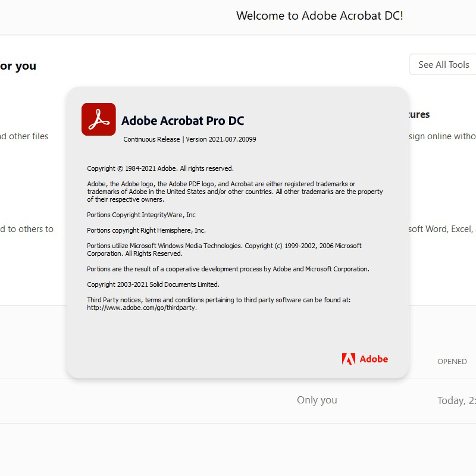Click the 'sign online' card description text
The width and height of the screenshot is (476, 476).
[442, 136]
